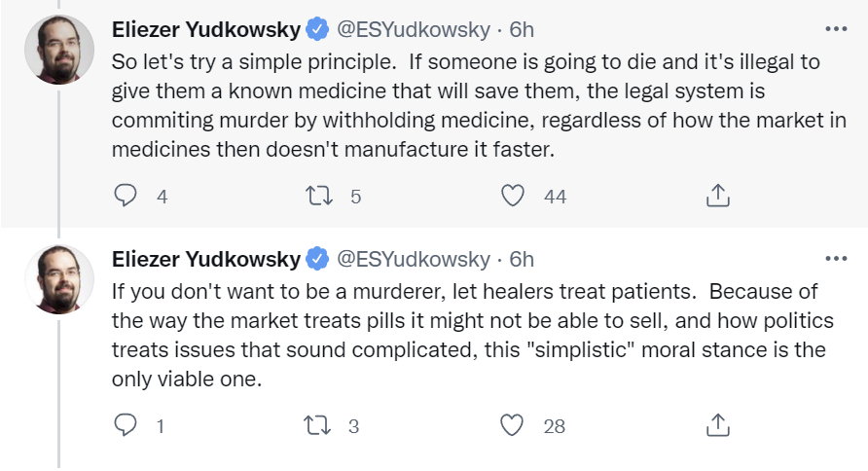Click the verified badge on the first tweet
868x471 pixels.
point(318,29)
